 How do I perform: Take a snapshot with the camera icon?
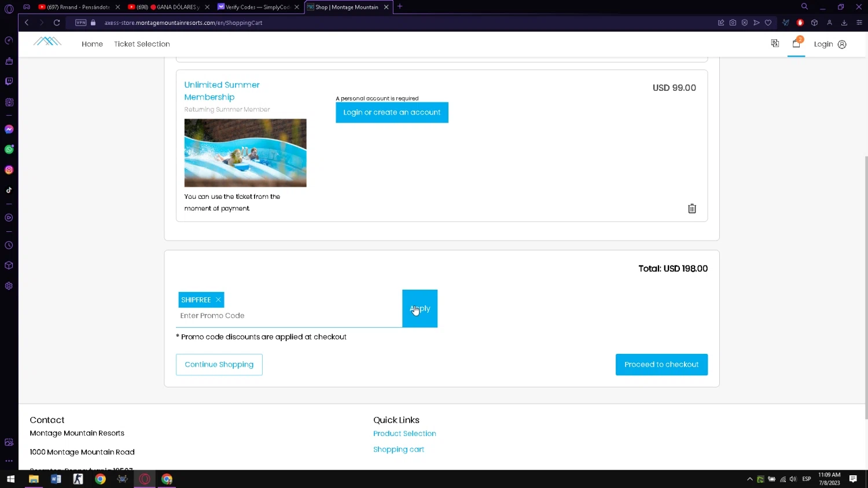coord(733,23)
